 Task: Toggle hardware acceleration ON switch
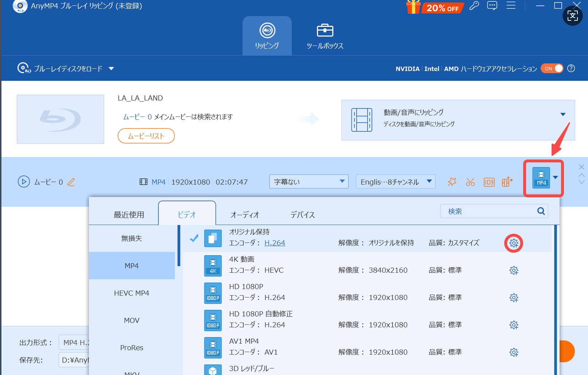[552, 68]
